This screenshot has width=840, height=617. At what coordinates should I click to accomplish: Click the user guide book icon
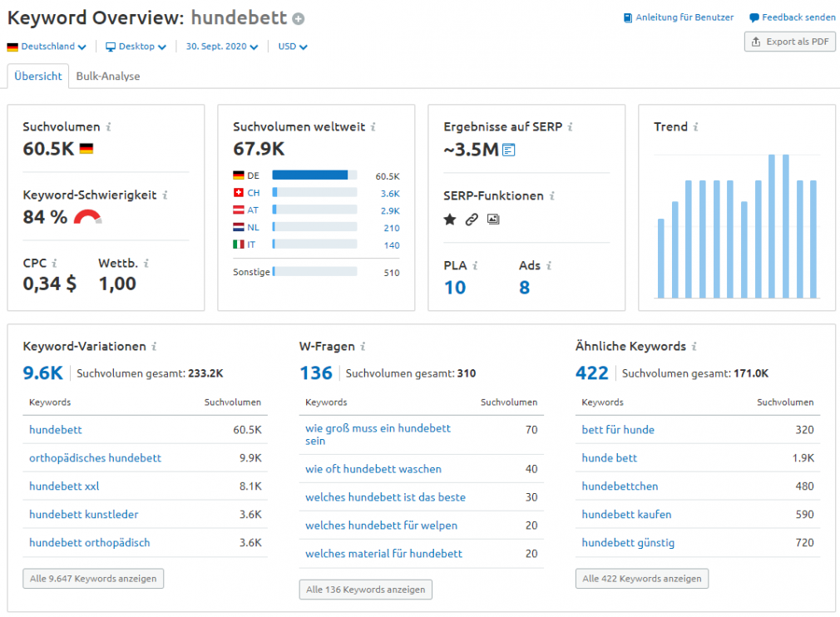pyautogui.click(x=628, y=17)
